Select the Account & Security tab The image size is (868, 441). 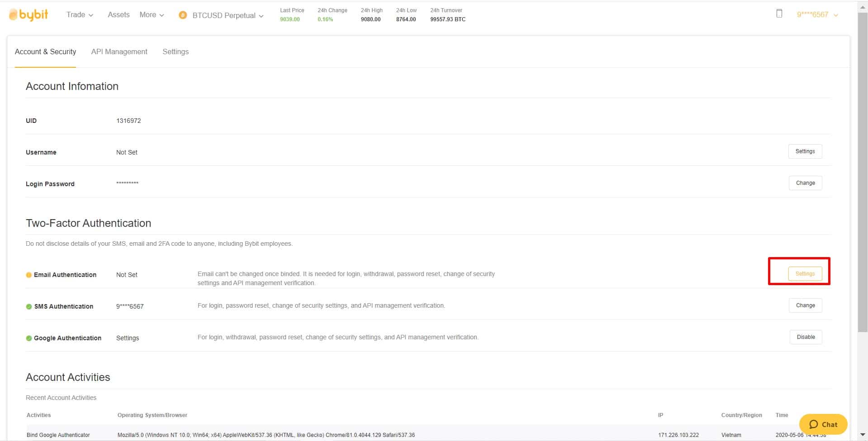[45, 52]
